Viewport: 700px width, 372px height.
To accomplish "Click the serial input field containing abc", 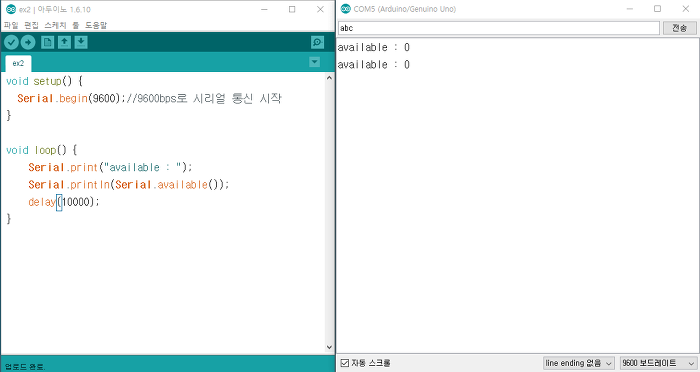I will point(499,28).
